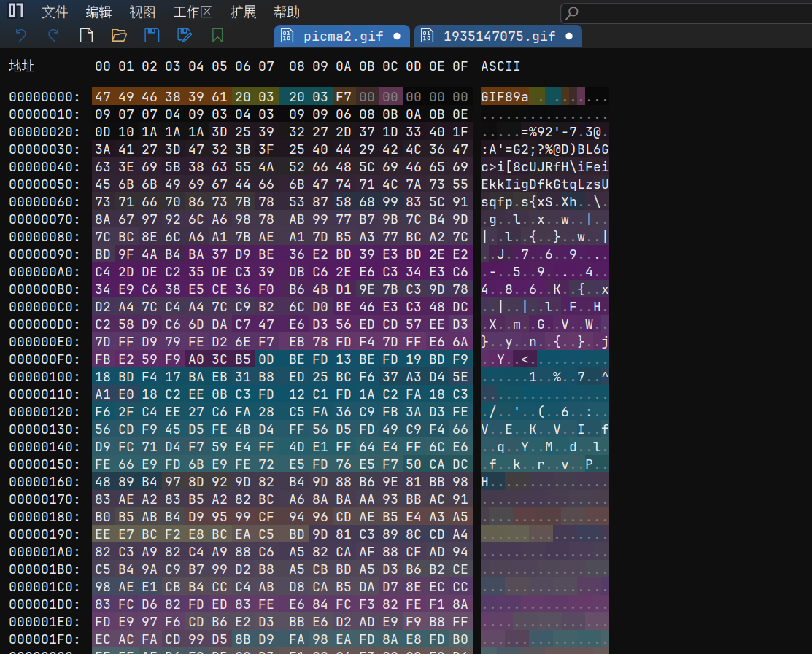This screenshot has width=812, height=654.
Task: Close picma2.gif tab via its dot indicator
Action: pos(397,36)
